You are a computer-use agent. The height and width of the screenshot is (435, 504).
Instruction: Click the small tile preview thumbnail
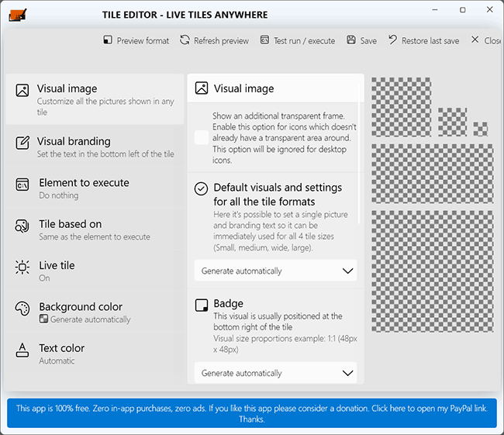pyautogui.click(x=453, y=122)
